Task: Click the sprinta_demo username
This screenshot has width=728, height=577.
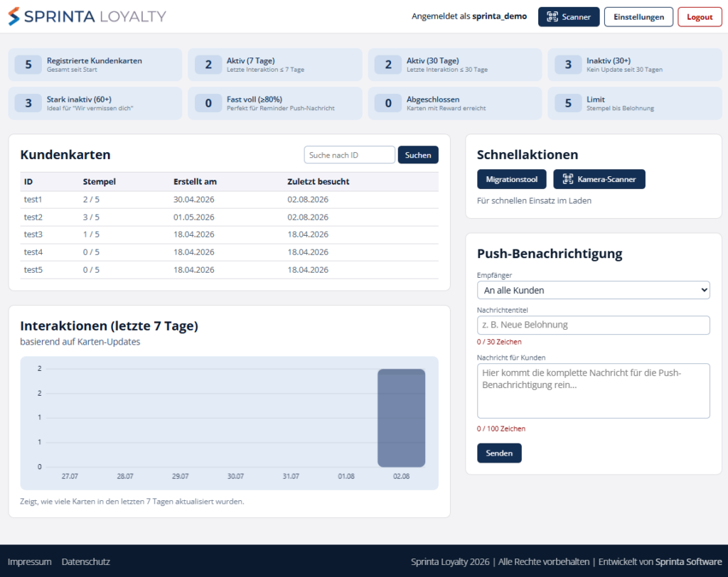Action: [x=500, y=16]
